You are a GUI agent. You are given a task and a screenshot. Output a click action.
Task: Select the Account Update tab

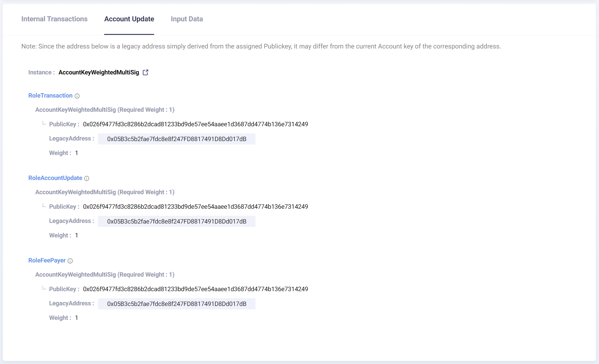point(129,19)
